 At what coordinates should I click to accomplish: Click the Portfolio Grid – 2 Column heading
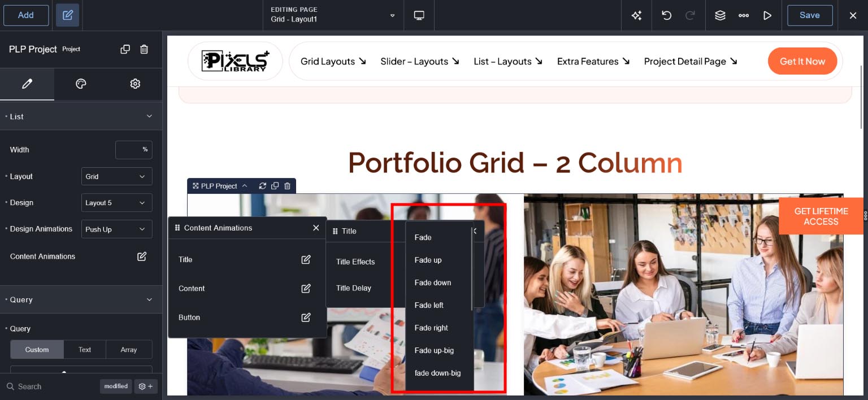[515, 163]
